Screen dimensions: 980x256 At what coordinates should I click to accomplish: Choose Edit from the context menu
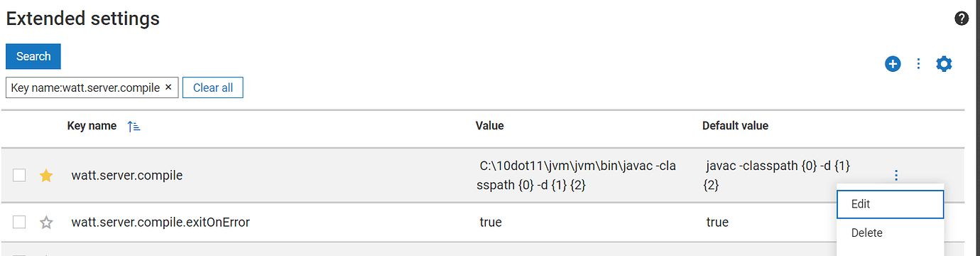pos(890,204)
